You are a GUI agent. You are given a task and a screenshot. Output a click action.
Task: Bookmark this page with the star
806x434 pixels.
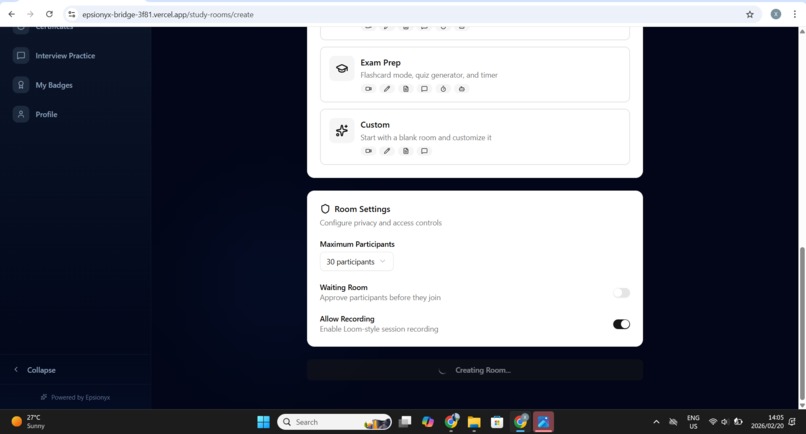[x=750, y=14]
